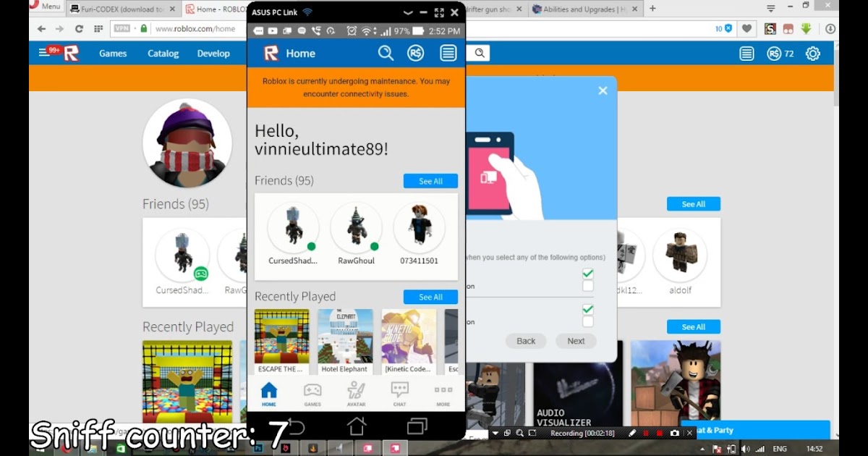Click the Robux balance icon showing 72

[774, 54]
